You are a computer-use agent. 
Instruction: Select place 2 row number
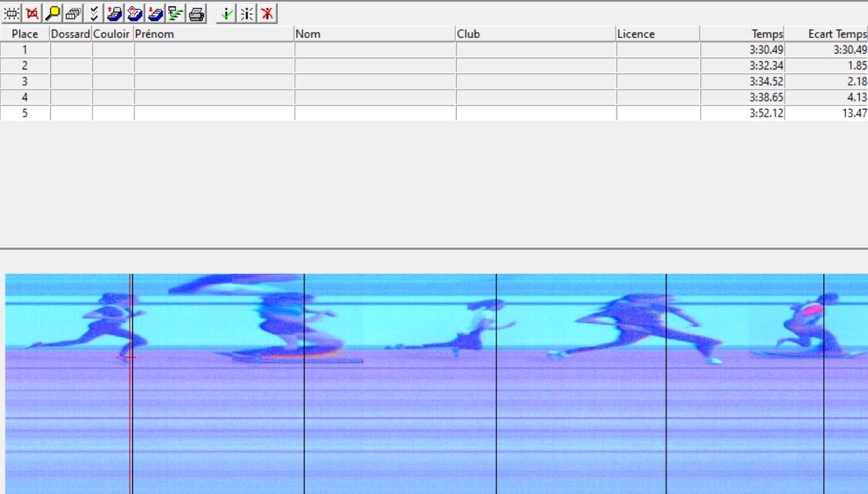pyautogui.click(x=25, y=65)
